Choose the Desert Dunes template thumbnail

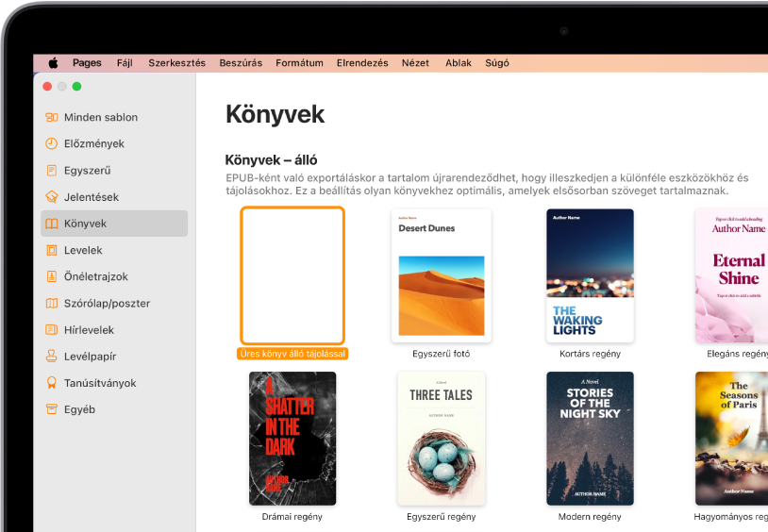pos(442,275)
